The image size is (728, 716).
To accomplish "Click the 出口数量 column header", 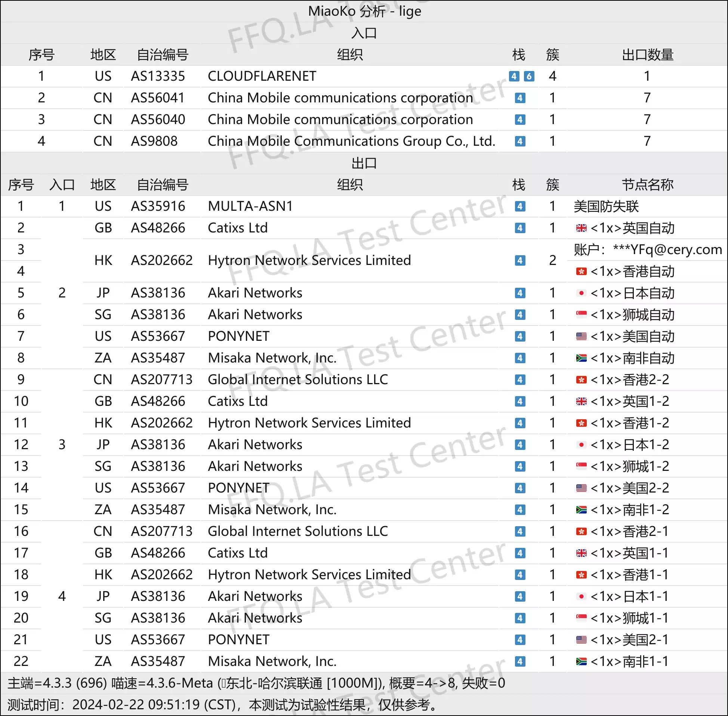I will point(647,55).
